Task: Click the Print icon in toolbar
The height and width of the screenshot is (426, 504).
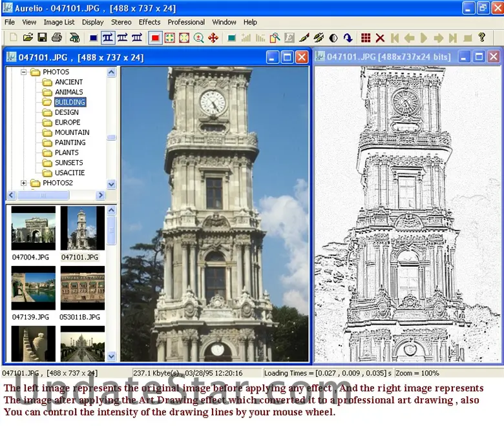Action: tap(57, 37)
